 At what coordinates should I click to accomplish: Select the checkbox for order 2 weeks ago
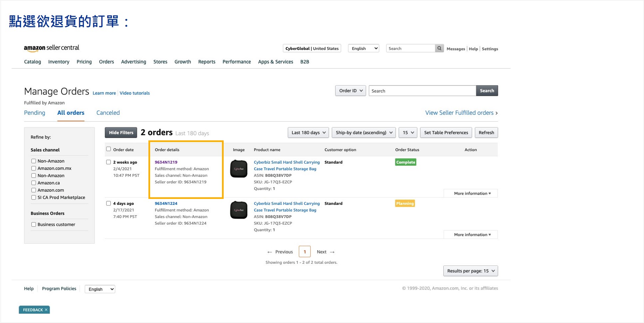(x=108, y=162)
